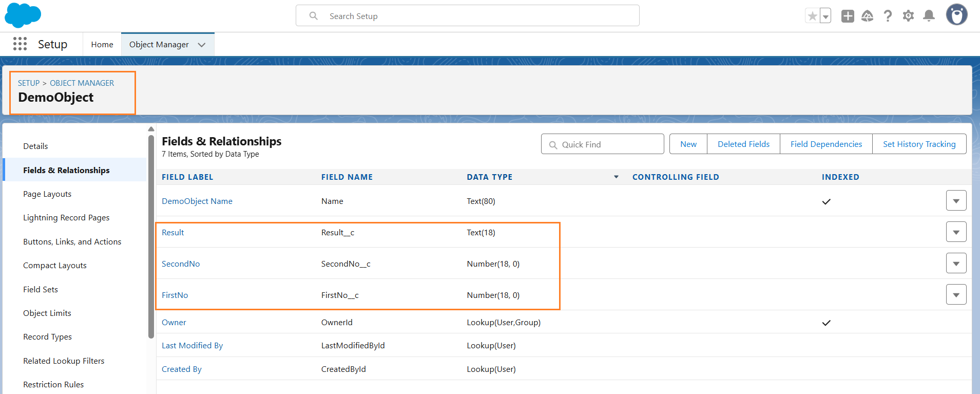Image resolution: width=980 pixels, height=394 pixels.
Task: Sort by FIELD LABEL column
Action: [187, 177]
